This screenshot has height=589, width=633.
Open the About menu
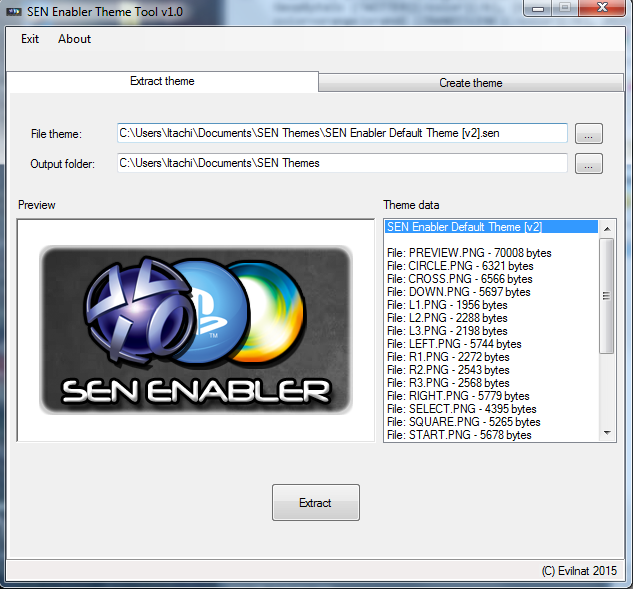74,39
